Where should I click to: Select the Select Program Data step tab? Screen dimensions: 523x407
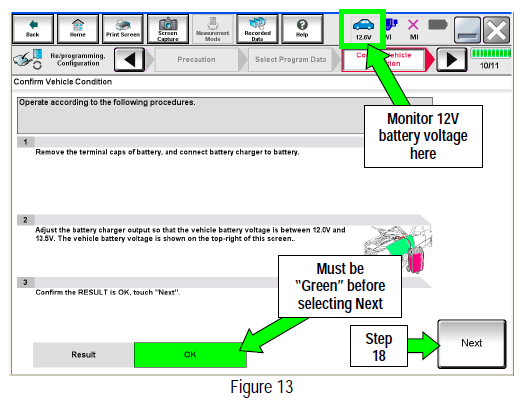pyautogui.click(x=290, y=60)
